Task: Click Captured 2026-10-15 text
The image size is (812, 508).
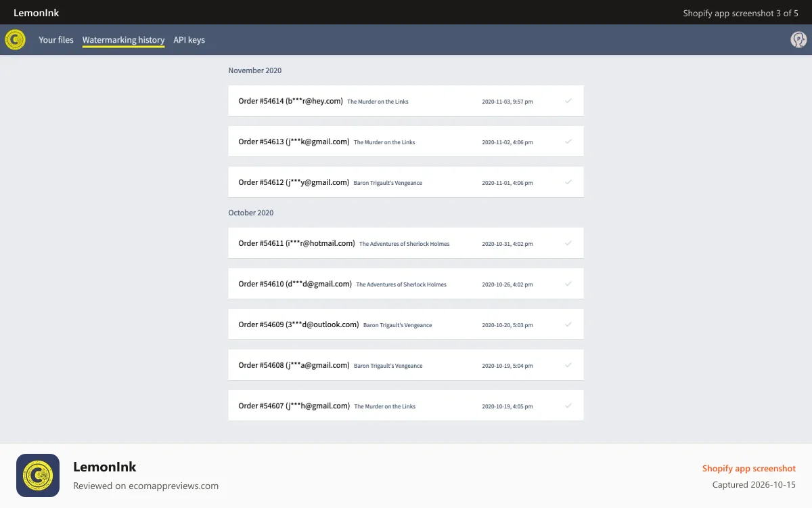Action: 754,485
